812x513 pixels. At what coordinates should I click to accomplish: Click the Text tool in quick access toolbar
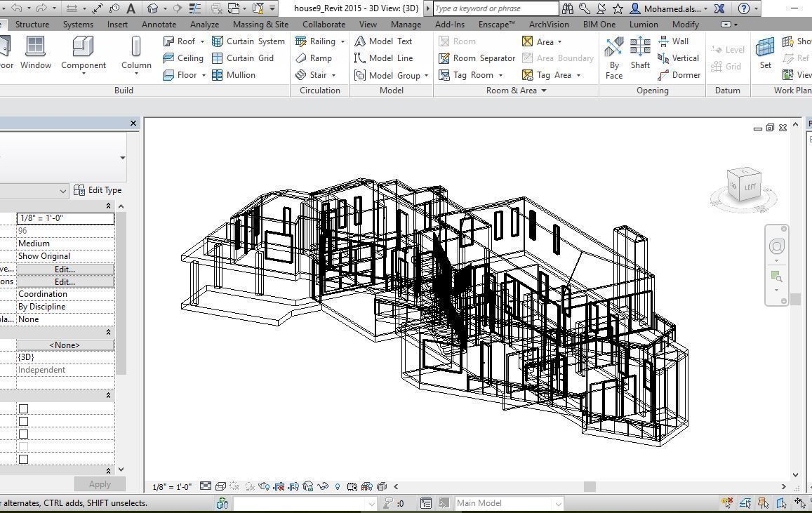(131, 8)
